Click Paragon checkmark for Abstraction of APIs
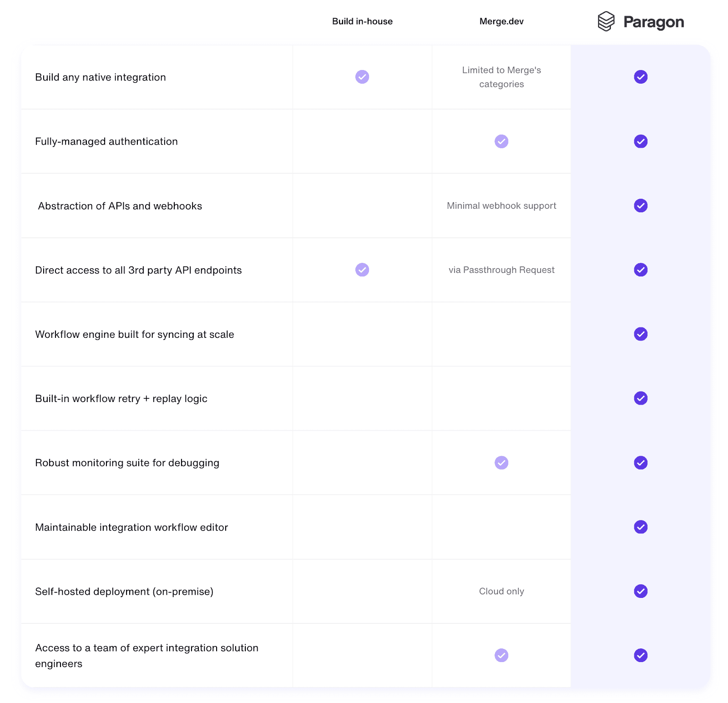Viewport: 728px width, 703px height. click(x=641, y=206)
